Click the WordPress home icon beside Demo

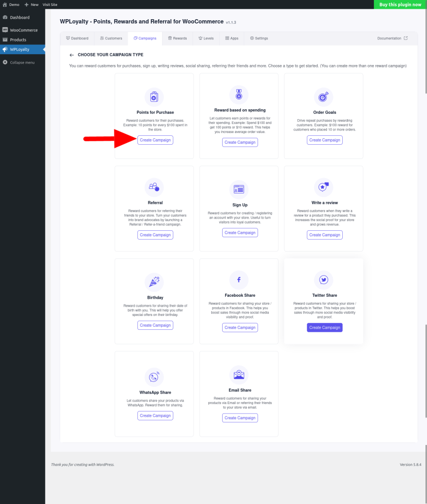coord(5,4)
